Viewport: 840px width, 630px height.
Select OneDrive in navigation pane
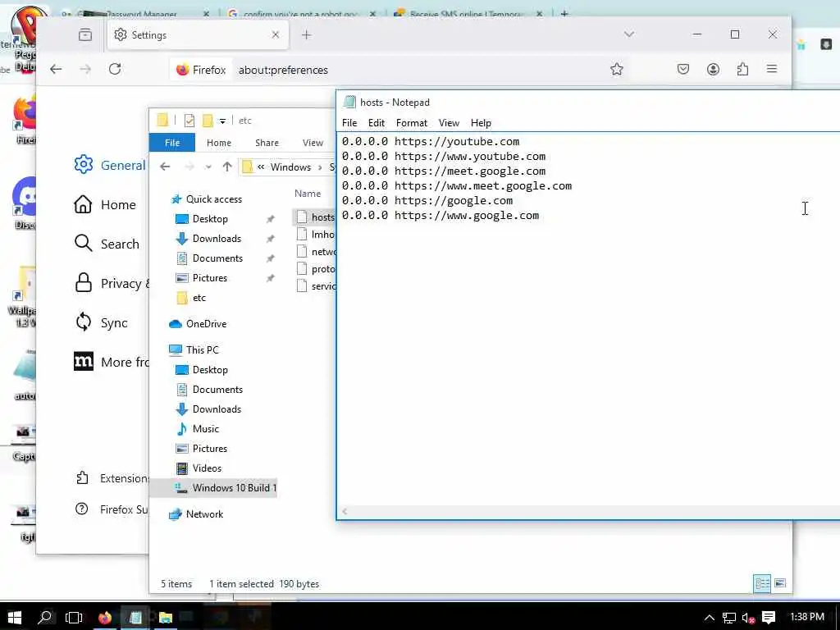(x=198, y=323)
